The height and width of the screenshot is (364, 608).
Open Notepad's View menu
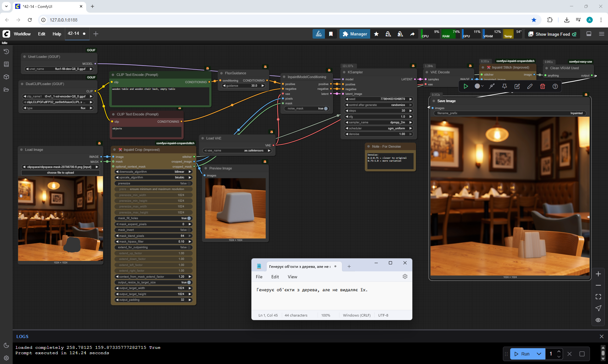[x=292, y=277]
